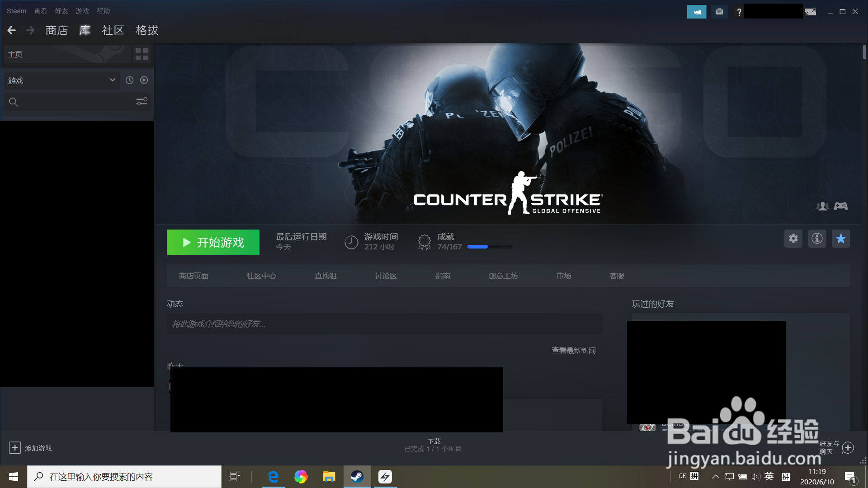Open the Steam menu
Image resolution: width=868 pixels, height=488 pixels.
pos(17,11)
